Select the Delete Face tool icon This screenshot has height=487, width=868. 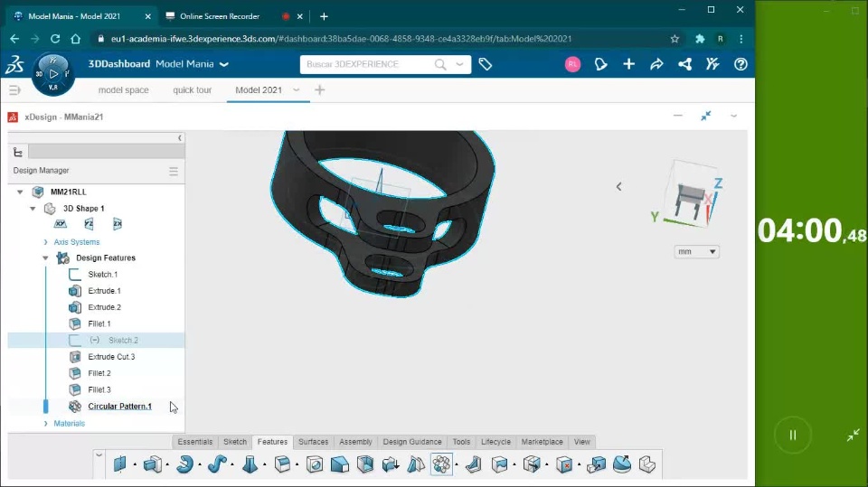(x=564, y=464)
